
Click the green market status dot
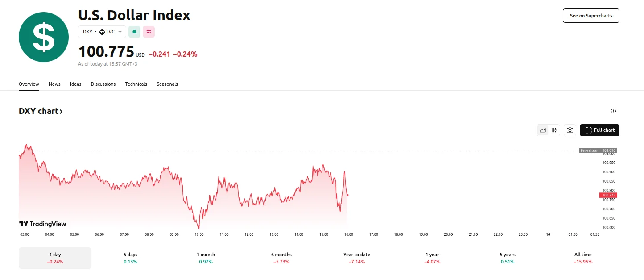134,32
